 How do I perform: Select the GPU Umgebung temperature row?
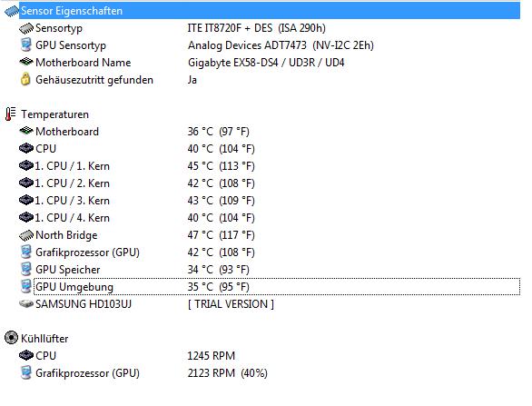pyautogui.click(x=277, y=286)
